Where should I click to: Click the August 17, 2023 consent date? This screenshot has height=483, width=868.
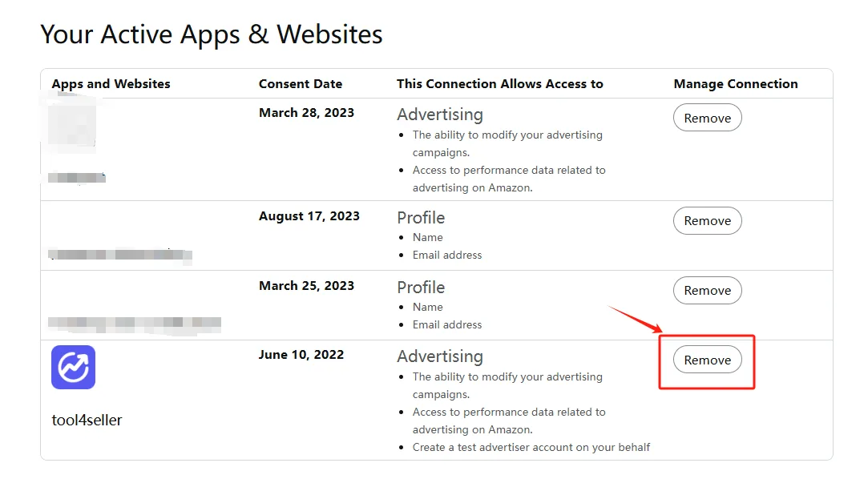[x=309, y=216]
